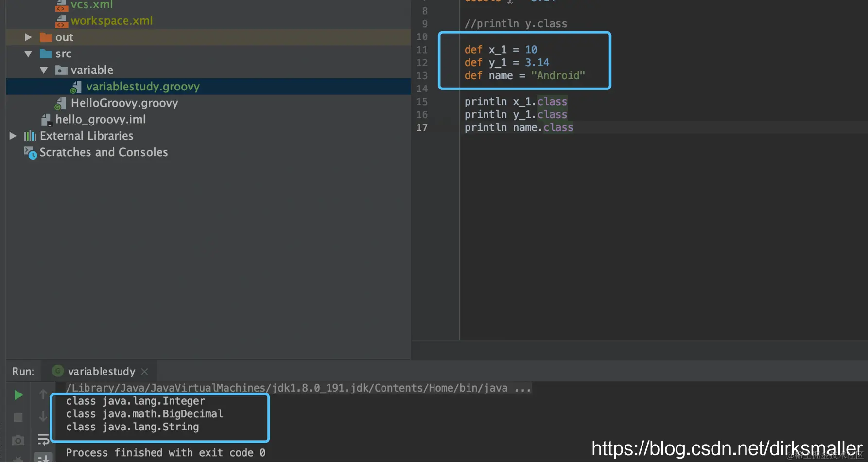Click the up stack trace arrow
868x464 pixels.
pyautogui.click(x=43, y=394)
